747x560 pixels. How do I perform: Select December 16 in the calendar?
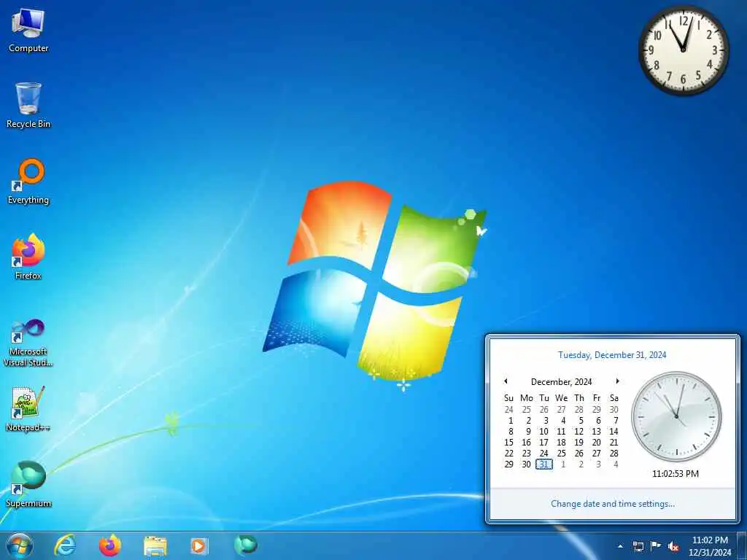(x=527, y=443)
